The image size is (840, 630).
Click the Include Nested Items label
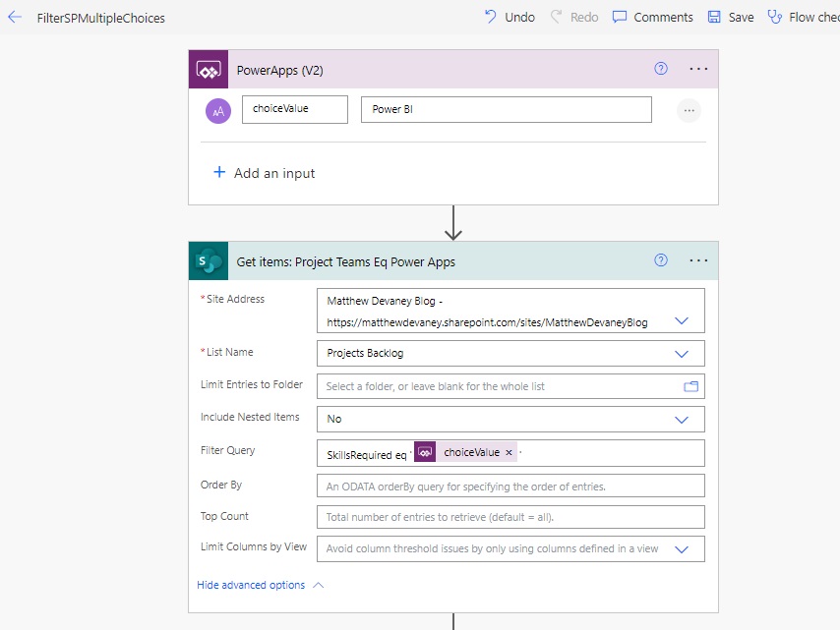pos(250,417)
